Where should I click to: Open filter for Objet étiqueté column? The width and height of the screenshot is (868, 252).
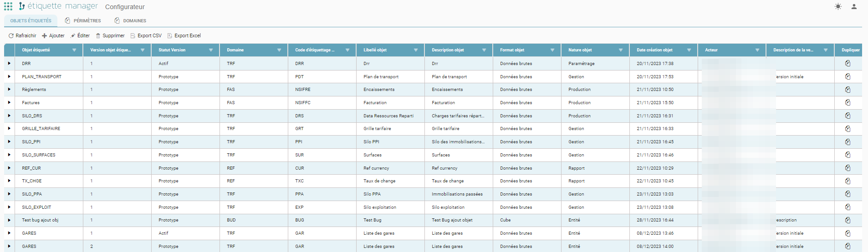(74, 50)
